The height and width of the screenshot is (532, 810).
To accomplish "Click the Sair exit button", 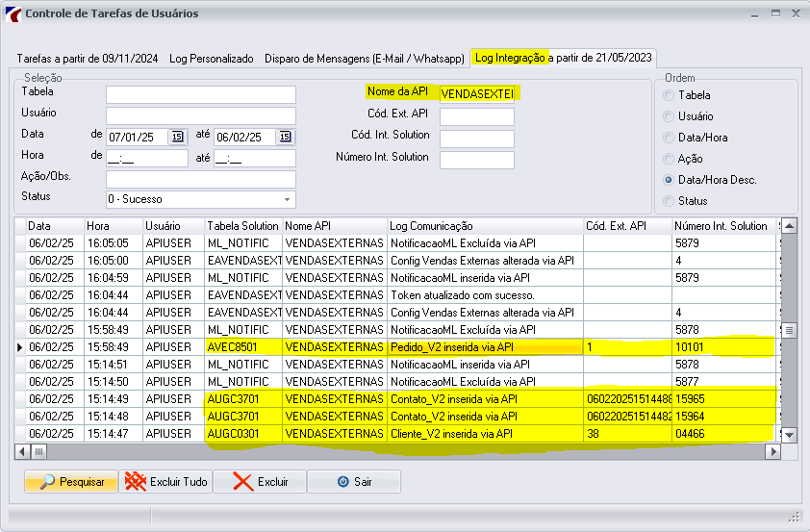I will pos(354,481).
